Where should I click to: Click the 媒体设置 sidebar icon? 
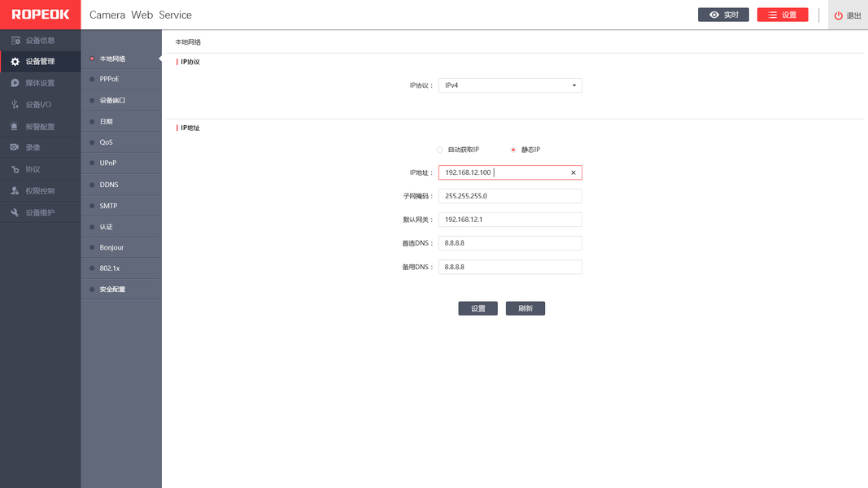tap(15, 83)
